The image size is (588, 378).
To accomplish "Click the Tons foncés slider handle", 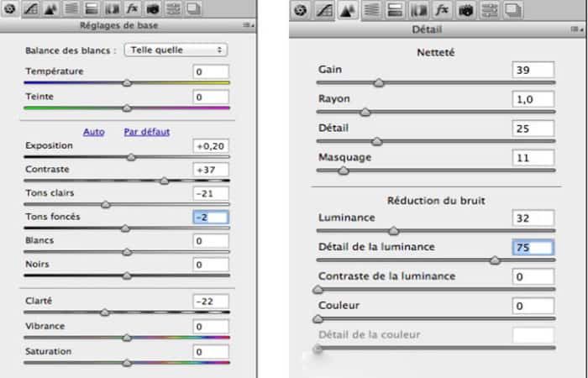I will click(x=125, y=228).
